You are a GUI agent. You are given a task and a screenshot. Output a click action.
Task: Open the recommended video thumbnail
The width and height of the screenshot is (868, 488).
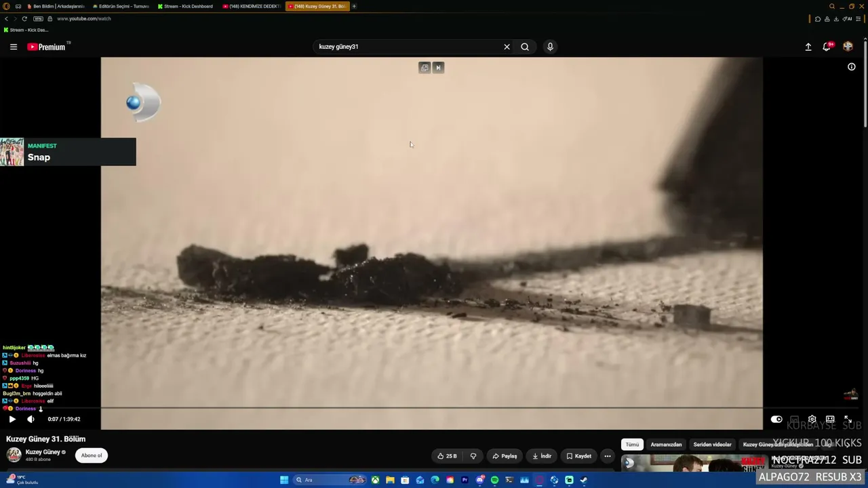[694, 464]
